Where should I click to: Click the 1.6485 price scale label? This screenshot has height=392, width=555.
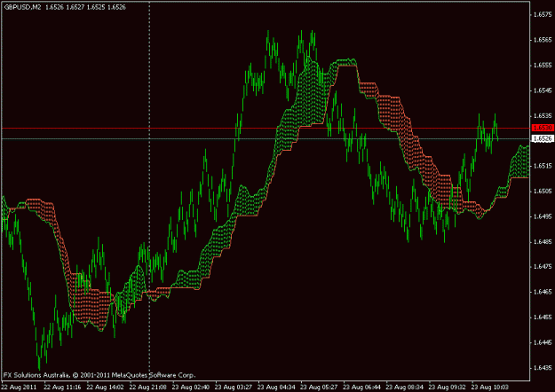(x=543, y=242)
